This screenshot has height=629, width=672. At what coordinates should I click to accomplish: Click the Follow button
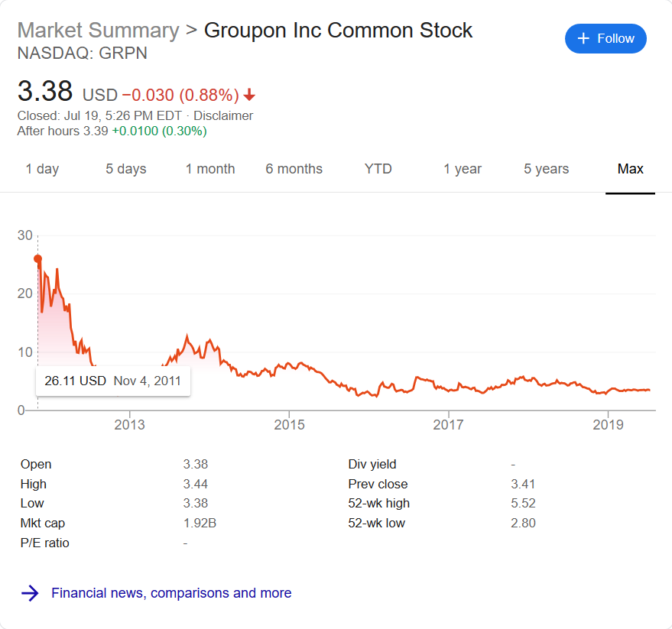[605, 38]
